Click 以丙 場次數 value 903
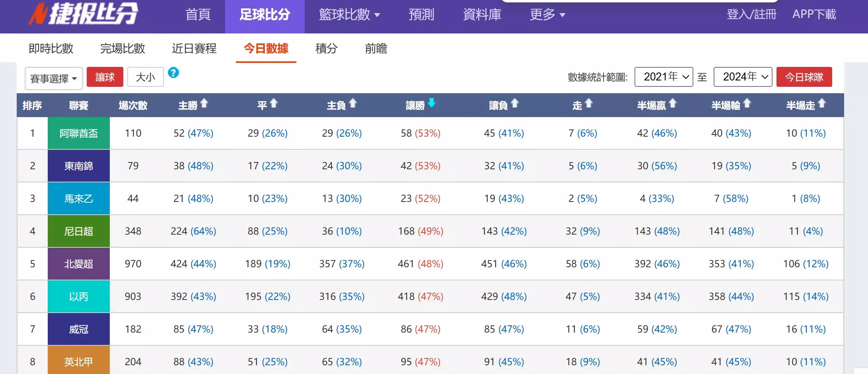 pyautogui.click(x=133, y=296)
